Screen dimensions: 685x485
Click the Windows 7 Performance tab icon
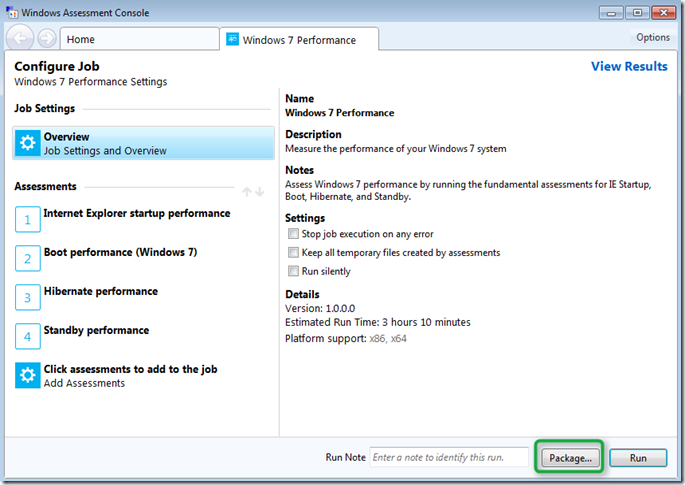click(232, 39)
